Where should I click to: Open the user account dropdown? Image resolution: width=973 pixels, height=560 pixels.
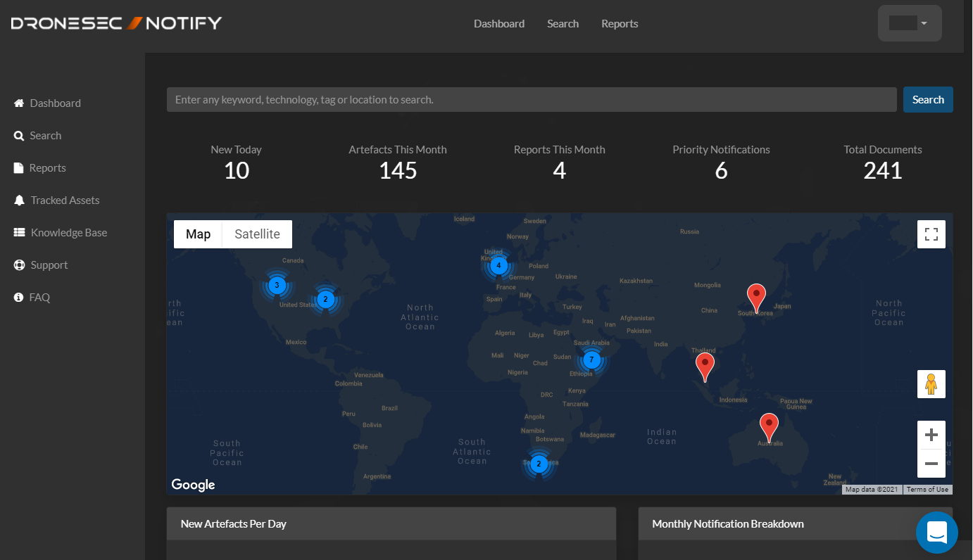coord(910,23)
